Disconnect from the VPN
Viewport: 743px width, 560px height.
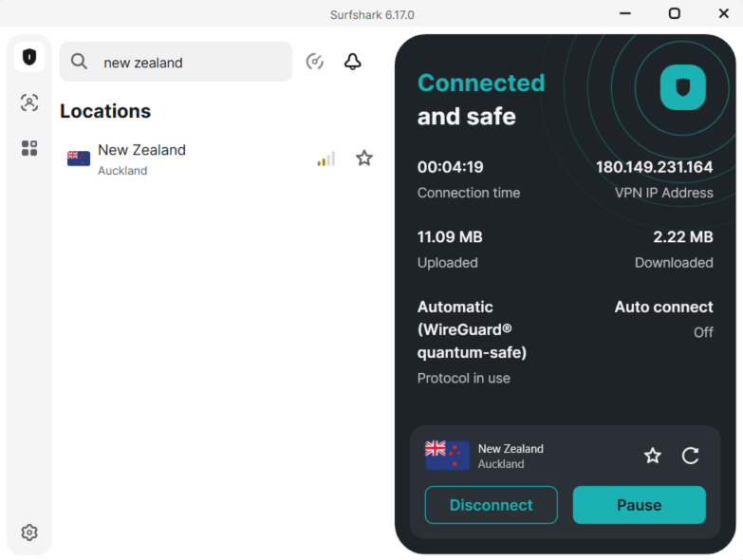[x=491, y=505]
